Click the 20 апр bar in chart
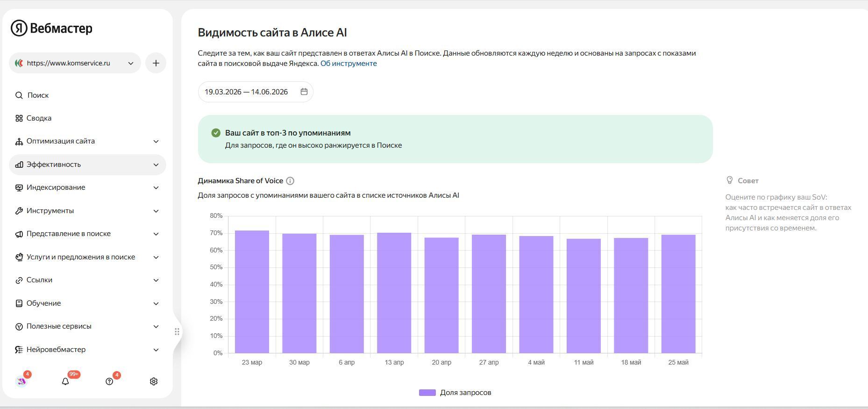 (x=441, y=295)
